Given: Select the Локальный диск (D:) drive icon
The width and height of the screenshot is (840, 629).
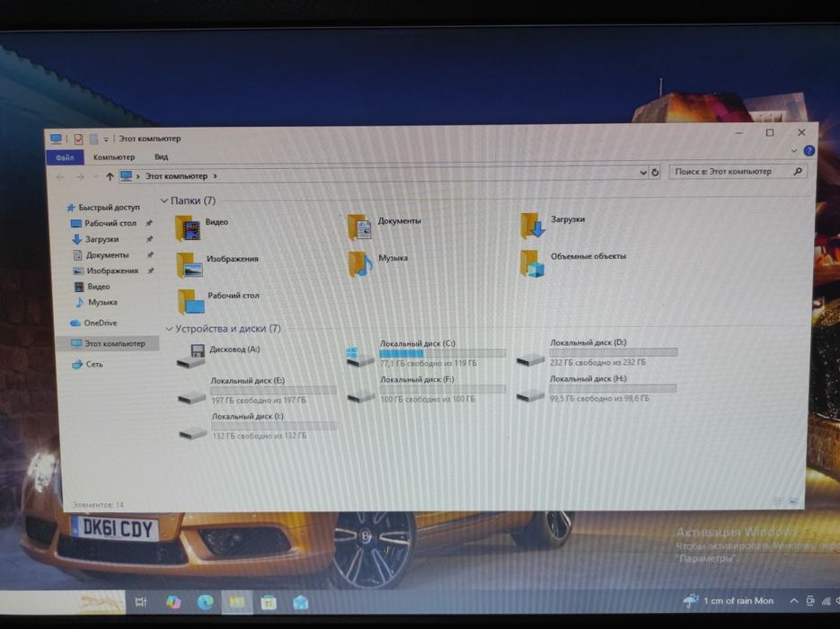Looking at the screenshot, I should [530, 359].
